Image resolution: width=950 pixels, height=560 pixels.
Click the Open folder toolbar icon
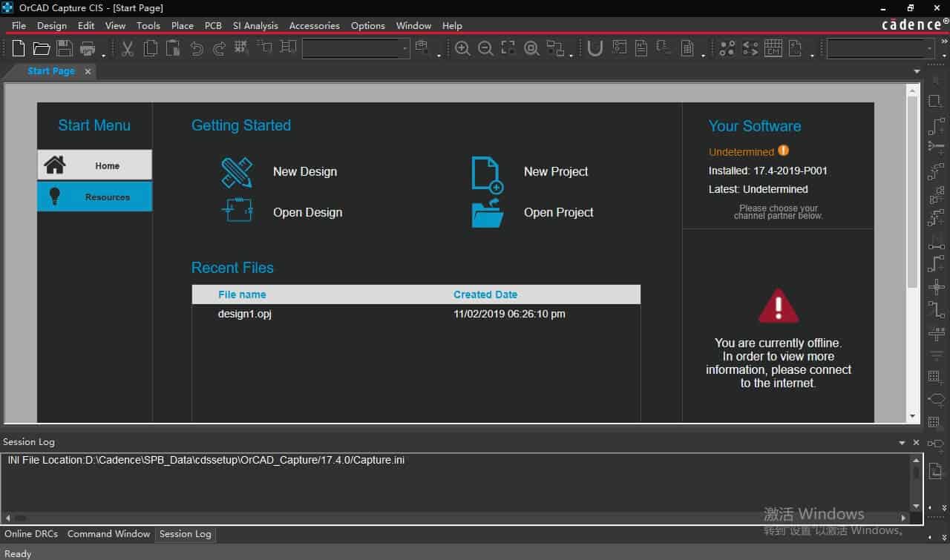[42, 49]
